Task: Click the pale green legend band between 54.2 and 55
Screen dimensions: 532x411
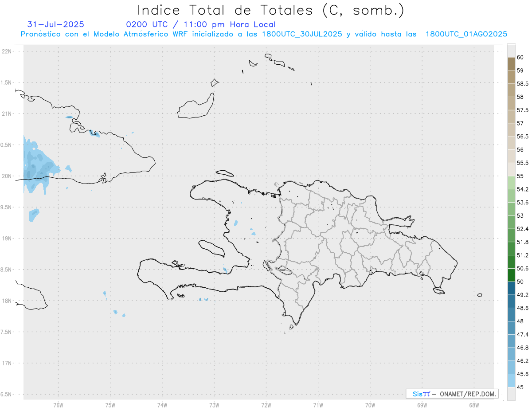Action: [x=511, y=183]
